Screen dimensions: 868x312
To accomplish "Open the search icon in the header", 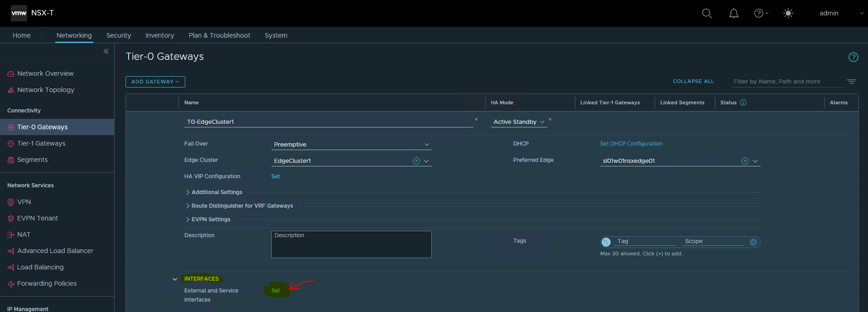I will [x=707, y=13].
